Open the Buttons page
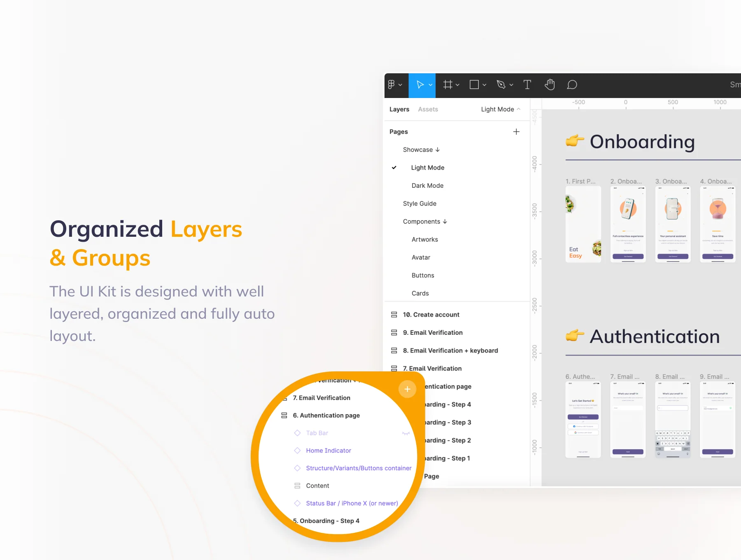The image size is (741, 560). 423,275
